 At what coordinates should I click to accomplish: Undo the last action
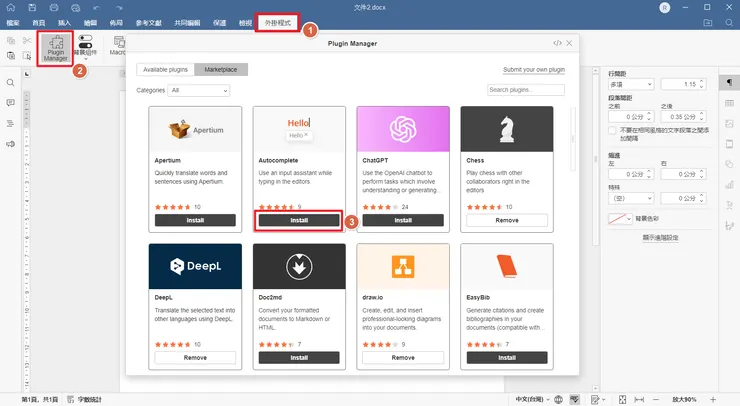point(97,8)
